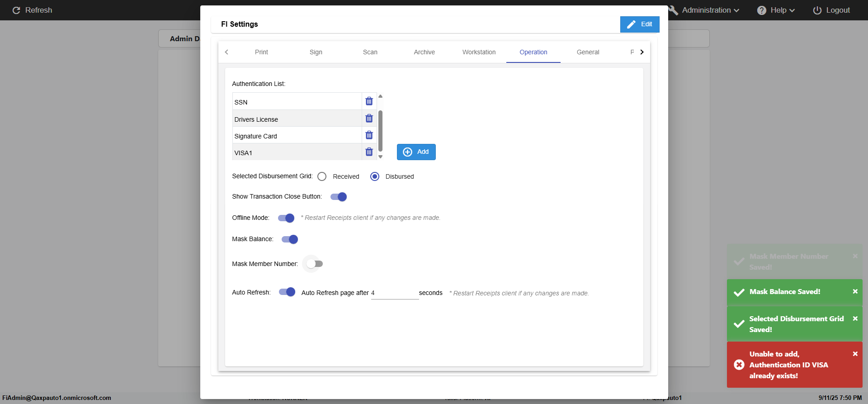The image size is (868, 404).
Task: Close the red authentication error notification
Action: [x=855, y=354]
